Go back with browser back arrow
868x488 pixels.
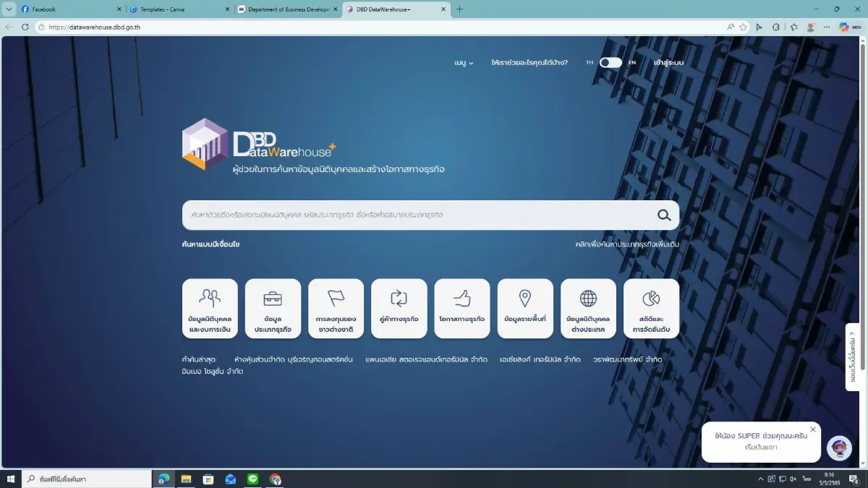point(9,27)
